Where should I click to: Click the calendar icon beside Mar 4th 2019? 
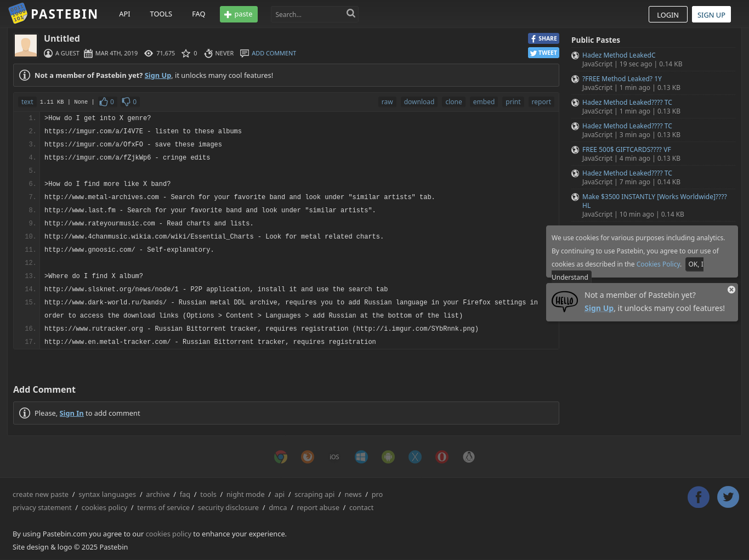pyautogui.click(x=88, y=53)
